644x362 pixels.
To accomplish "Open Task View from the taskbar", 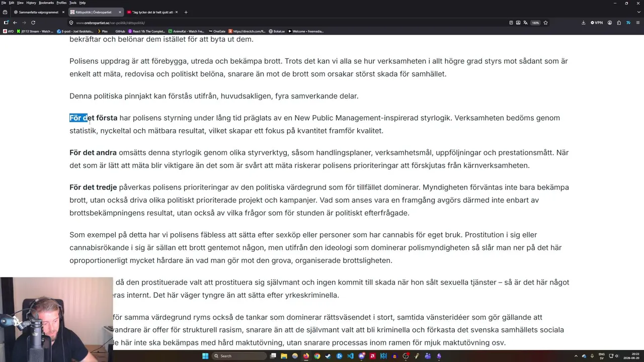I will [273, 356].
